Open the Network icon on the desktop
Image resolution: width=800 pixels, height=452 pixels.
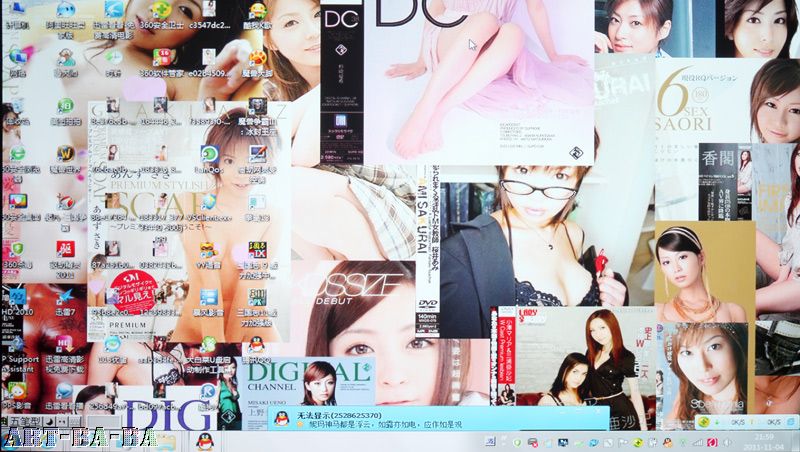pos(17,62)
